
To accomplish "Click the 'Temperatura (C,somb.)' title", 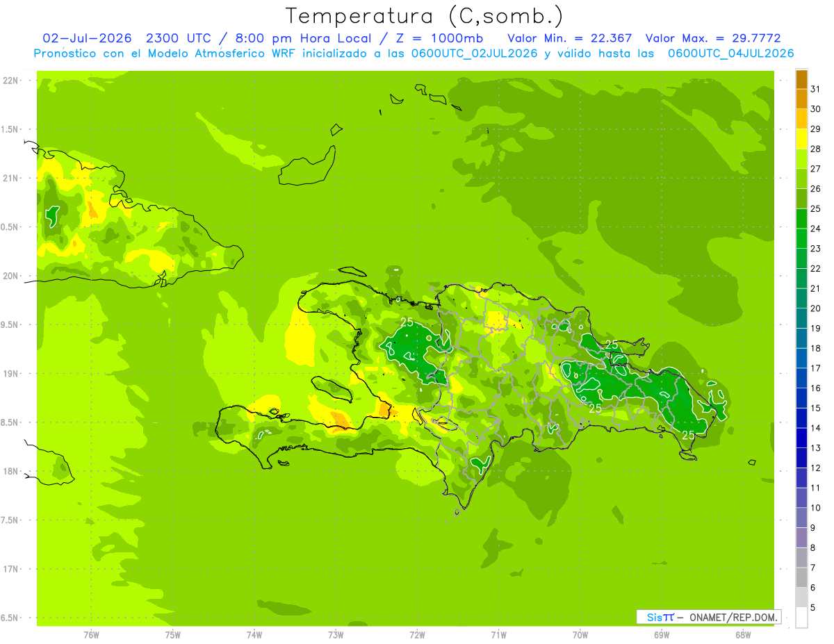I will 423,15.
